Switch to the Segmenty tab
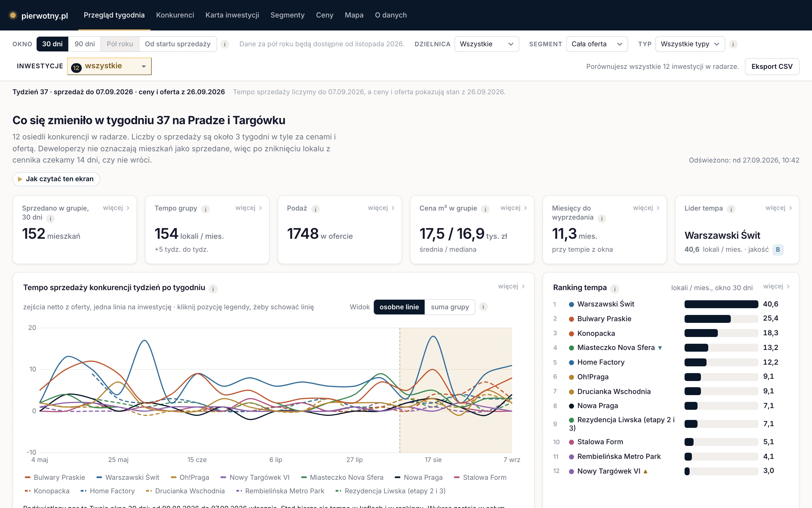Viewport: 812px width, 508px height. click(x=288, y=15)
